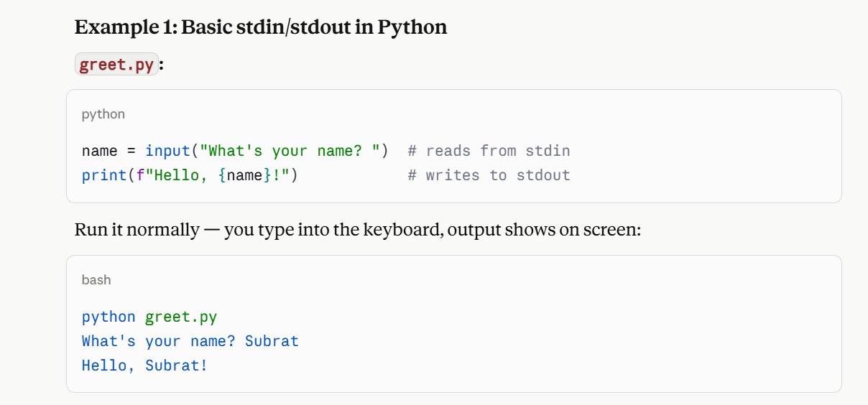Click the "bash" language label

click(96, 280)
